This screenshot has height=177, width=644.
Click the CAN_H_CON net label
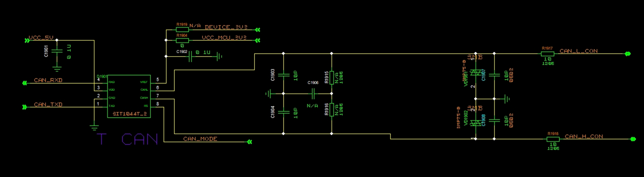584,136
